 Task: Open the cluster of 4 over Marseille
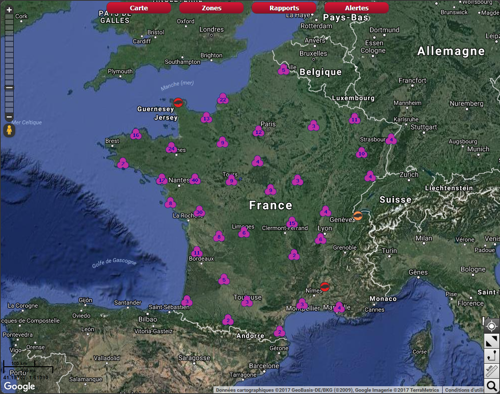(x=339, y=307)
